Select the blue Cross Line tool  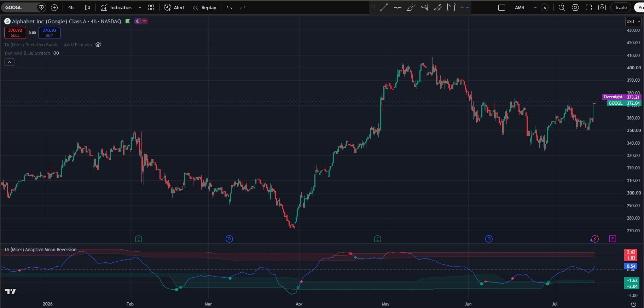[465, 7]
